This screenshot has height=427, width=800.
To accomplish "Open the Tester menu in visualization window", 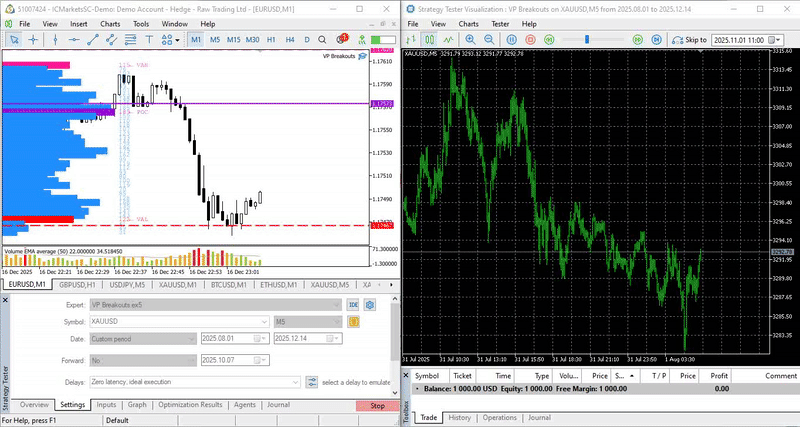I will pyautogui.click(x=500, y=24).
